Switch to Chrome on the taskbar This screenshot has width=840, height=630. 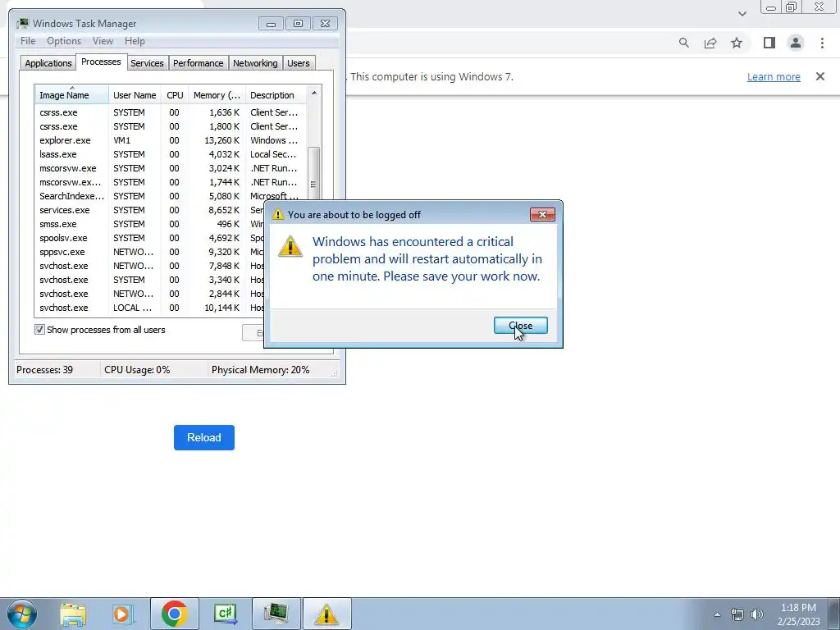174,614
